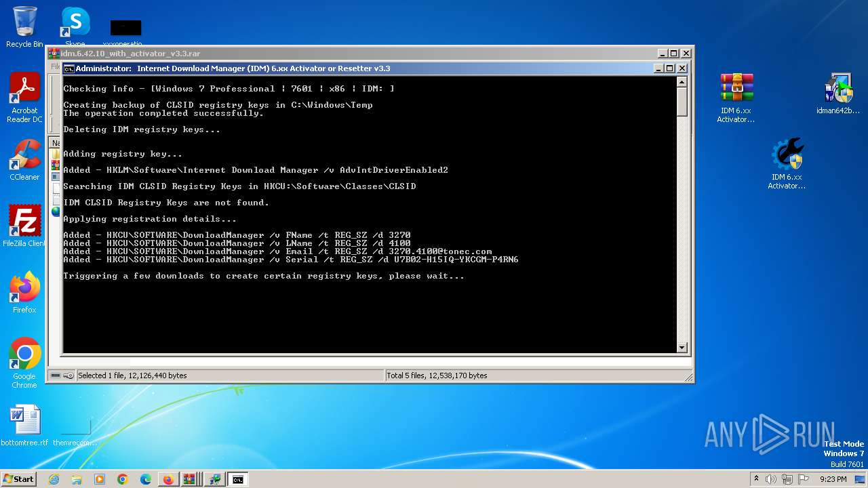Launch Firefox from the desktop
This screenshot has width=868, height=488.
pos(24,292)
